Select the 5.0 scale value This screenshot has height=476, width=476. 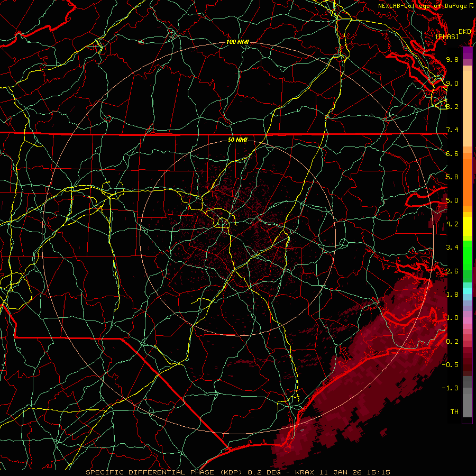452,200
